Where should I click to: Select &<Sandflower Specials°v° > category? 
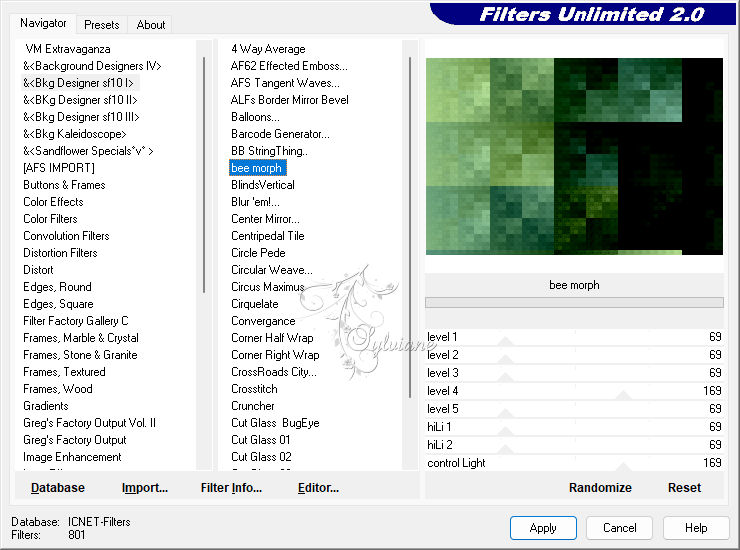click(x=88, y=151)
